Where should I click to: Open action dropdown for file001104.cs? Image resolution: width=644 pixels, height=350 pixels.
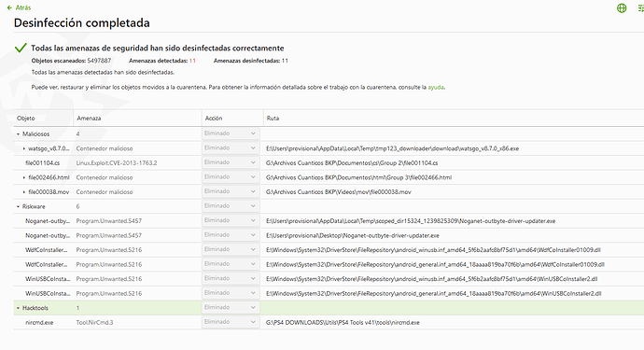(231, 162)
